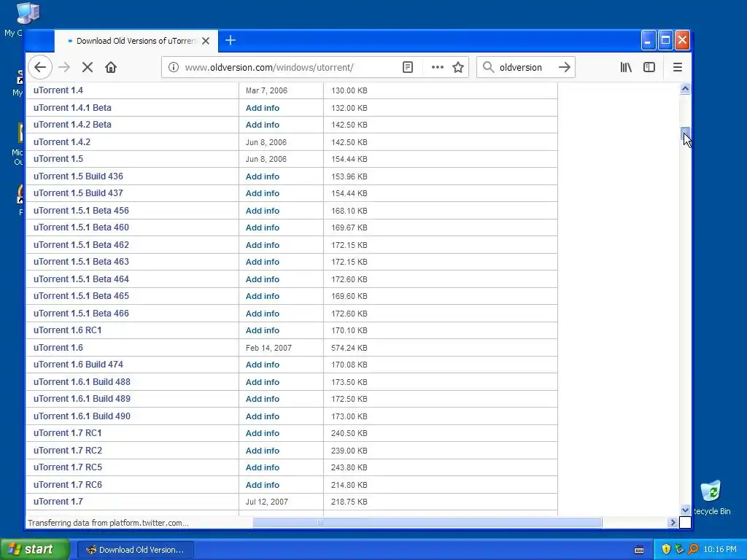The height and width of the screenshot is (560, 747).
Task: Click the 10:16 PM system clock
Action: [720, 550]
